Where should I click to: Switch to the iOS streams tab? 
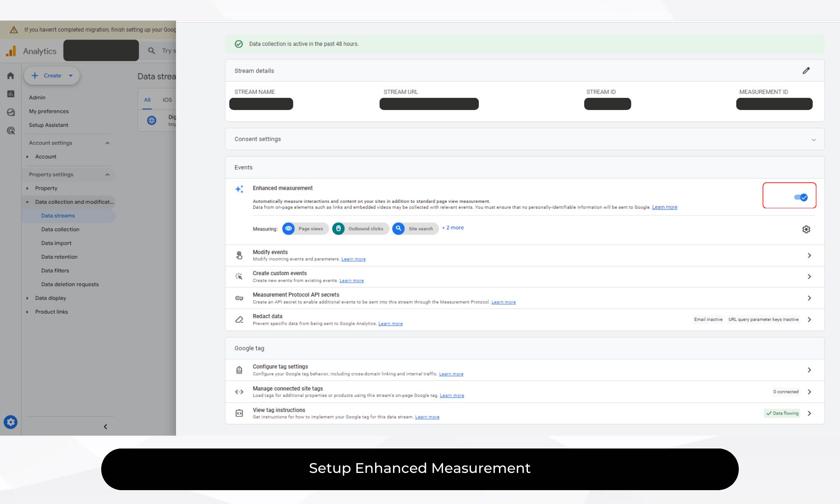click(x=167, y=100)
